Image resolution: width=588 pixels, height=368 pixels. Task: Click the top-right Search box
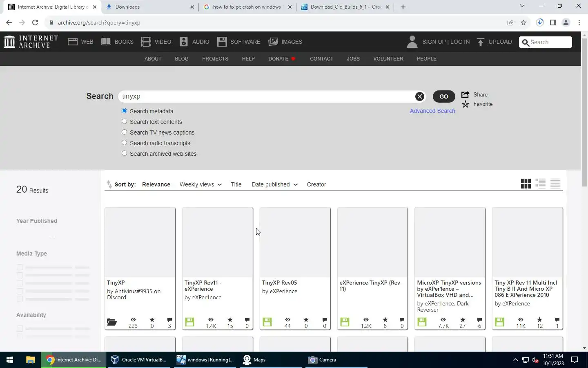click(546, 42)
